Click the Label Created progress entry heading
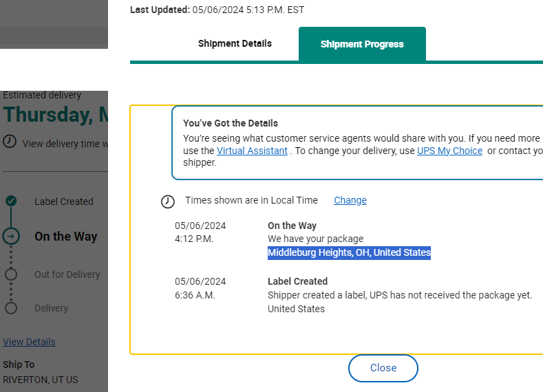543x392 pixels. coord(297,281)
